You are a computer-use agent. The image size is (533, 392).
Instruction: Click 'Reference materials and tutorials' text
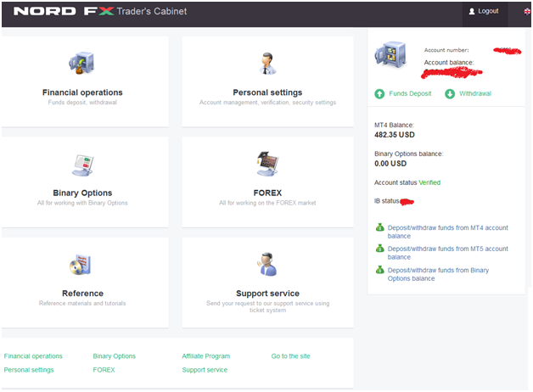[x=82, y=303]
